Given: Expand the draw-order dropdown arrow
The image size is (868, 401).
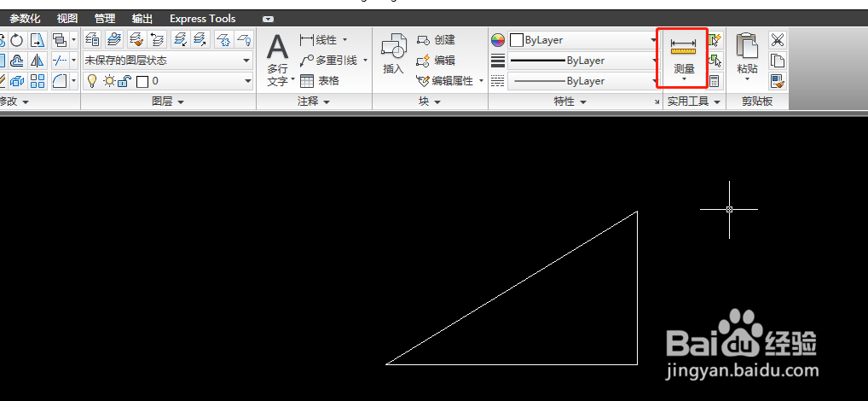Looking at the screenshot, I should coord(73,40).
